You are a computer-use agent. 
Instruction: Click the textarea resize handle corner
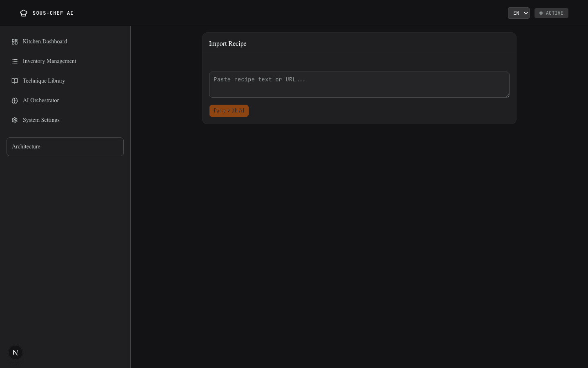(508, 96)
